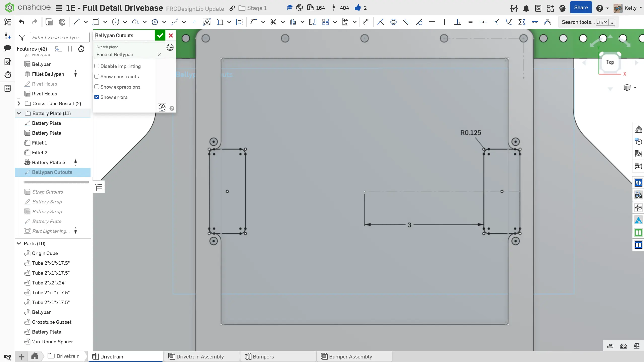The image size is (644, 362).
Task: Collapse the Parts list
Action: 19,243
